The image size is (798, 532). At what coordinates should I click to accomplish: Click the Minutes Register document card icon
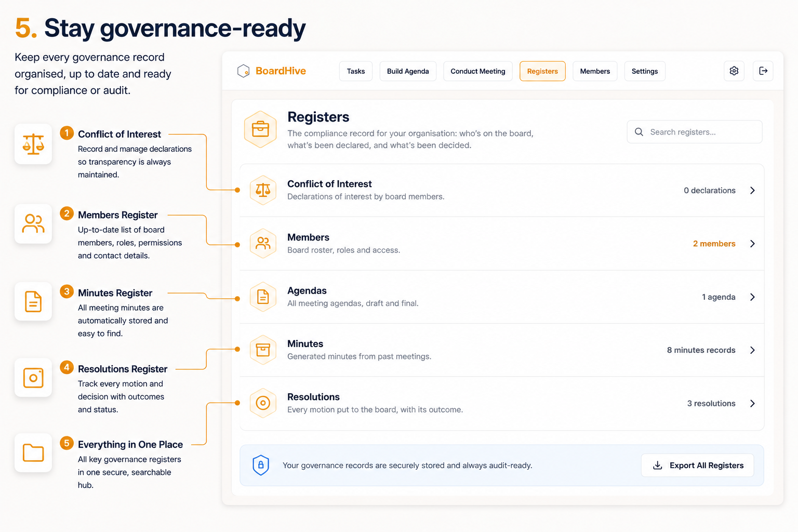pos(33,301)
